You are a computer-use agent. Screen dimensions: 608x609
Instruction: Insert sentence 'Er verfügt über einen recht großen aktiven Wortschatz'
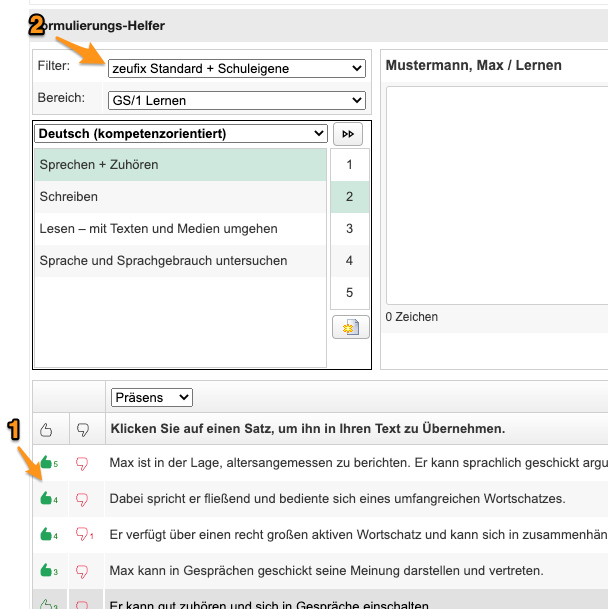click(359, 535)
